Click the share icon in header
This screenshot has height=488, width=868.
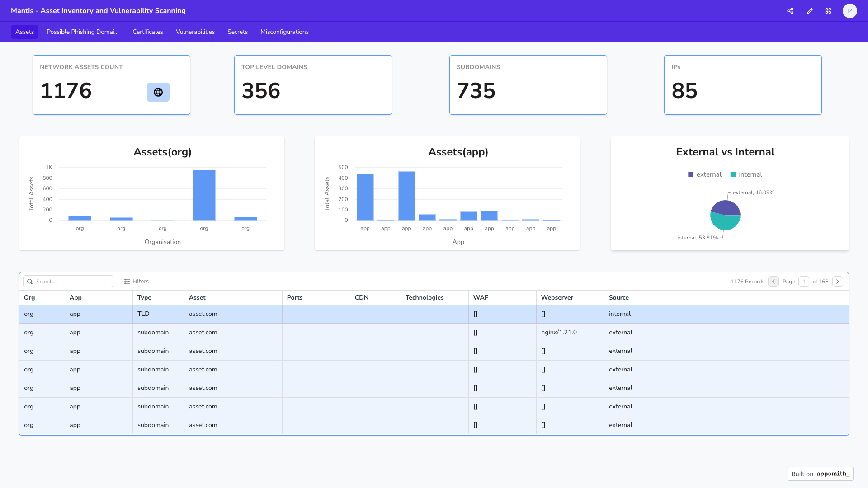point(790,11)
